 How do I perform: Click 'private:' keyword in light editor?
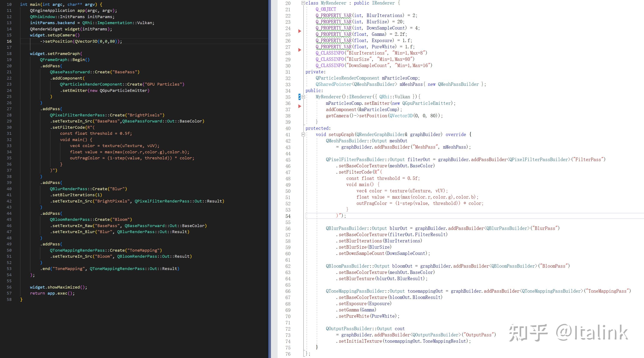point(315,72)
